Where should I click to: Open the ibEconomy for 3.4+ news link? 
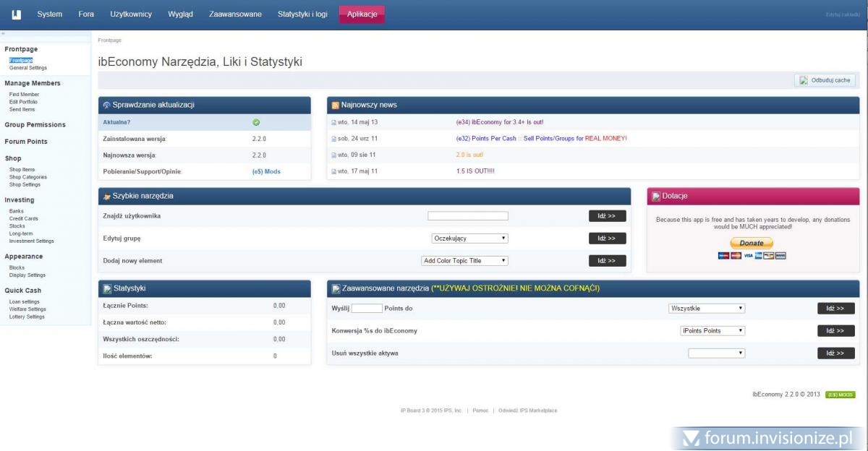(499, 122)
